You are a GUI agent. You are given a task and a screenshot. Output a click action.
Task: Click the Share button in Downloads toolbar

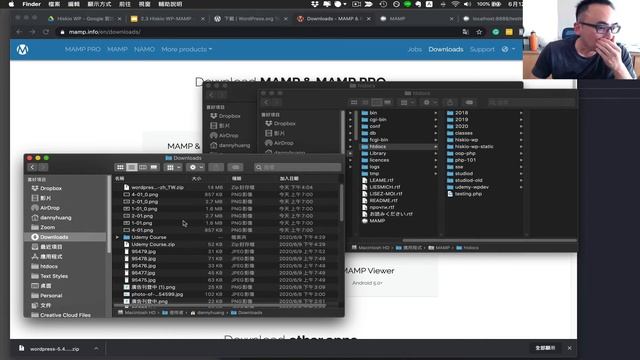216,167
